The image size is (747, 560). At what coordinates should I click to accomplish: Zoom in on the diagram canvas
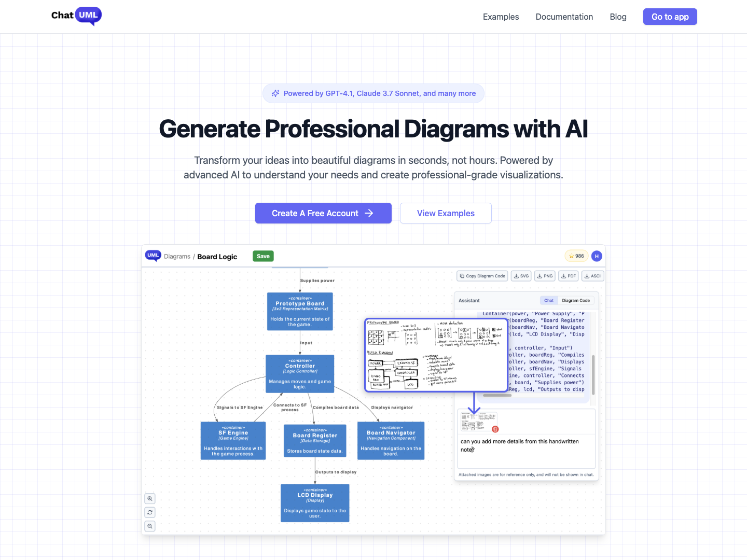(x=150, y=498)
